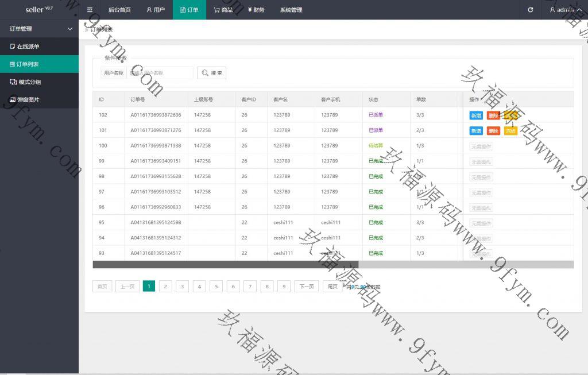Click 冻结 button for order ID 101

510,131
